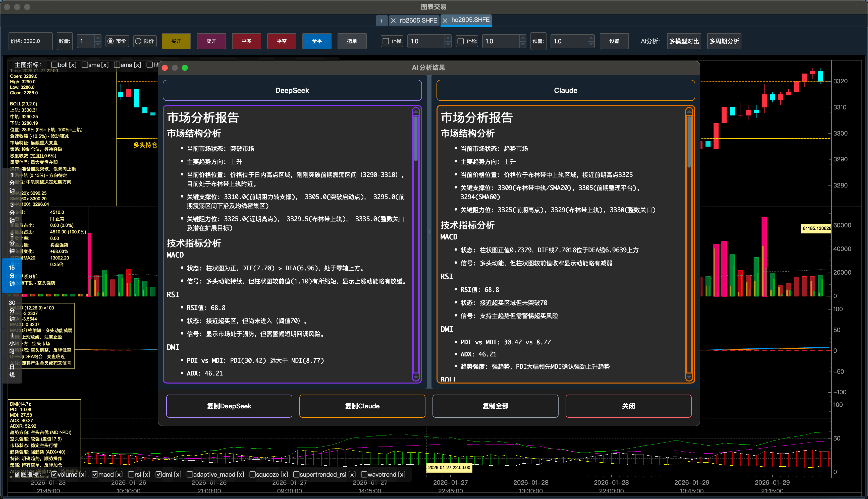Uncheck the macd sub-chart indicator

tap(95, 474)
